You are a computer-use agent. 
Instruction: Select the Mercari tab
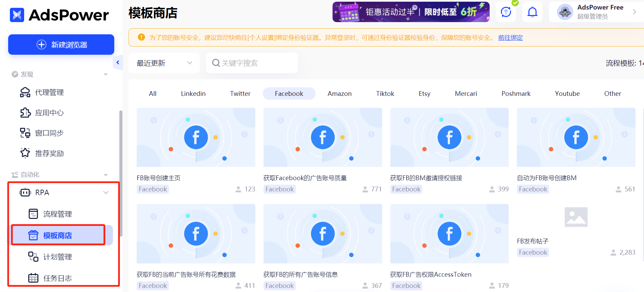(x=466, y=93)
